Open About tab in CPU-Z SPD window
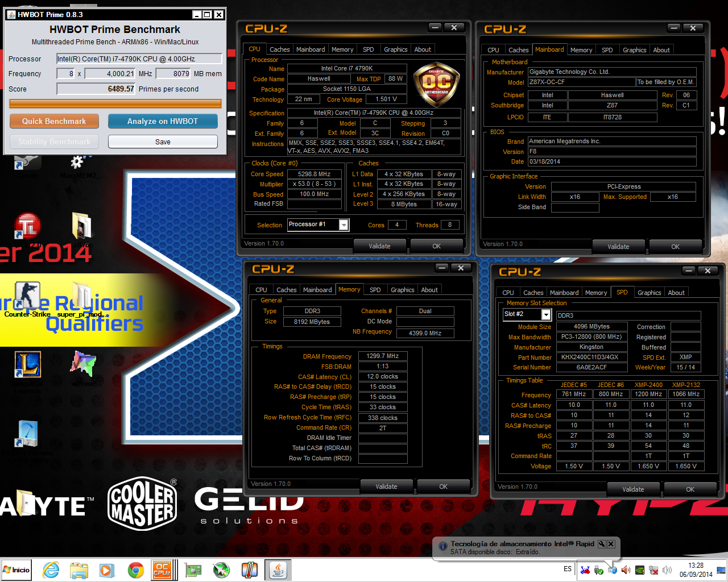Viewport: 728px width, 582px height. coord(676,293)
